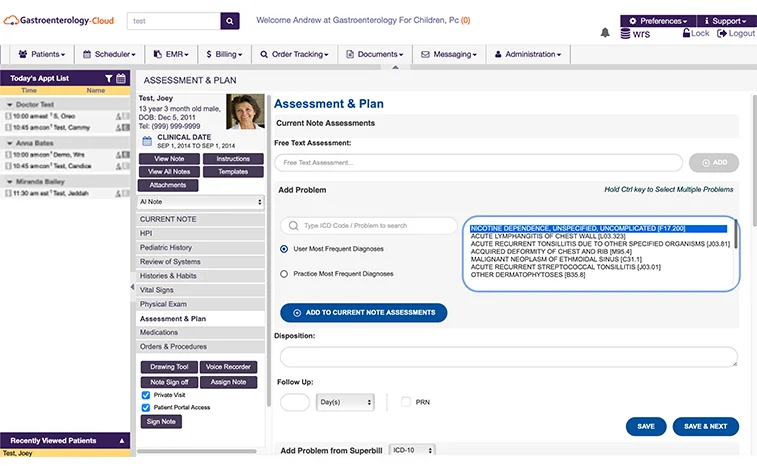Image resolution: width=757 pixels, height=466 pixels.
Task: Open the ICD-10 superbill dropdown
Action: pos(412,450)
